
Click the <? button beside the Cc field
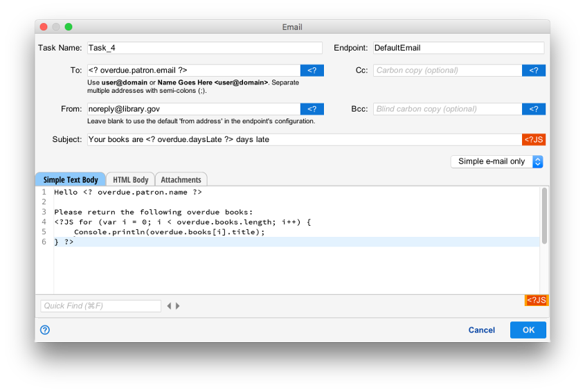(x=534, y=70)
